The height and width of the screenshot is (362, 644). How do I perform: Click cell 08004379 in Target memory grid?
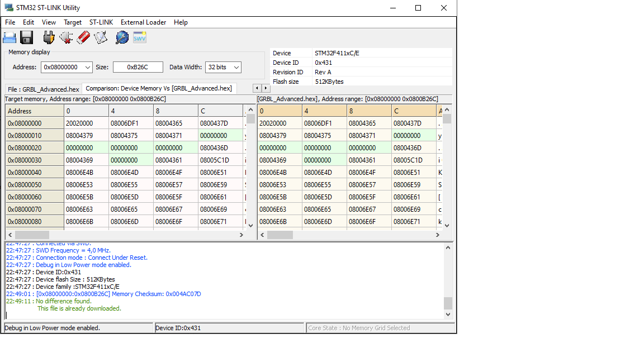[x=86, y=135]
